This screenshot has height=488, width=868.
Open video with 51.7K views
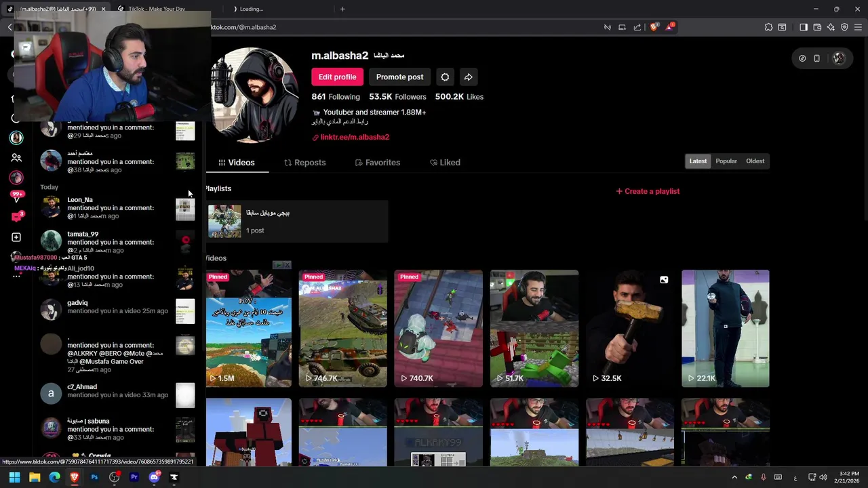[534, 328]
